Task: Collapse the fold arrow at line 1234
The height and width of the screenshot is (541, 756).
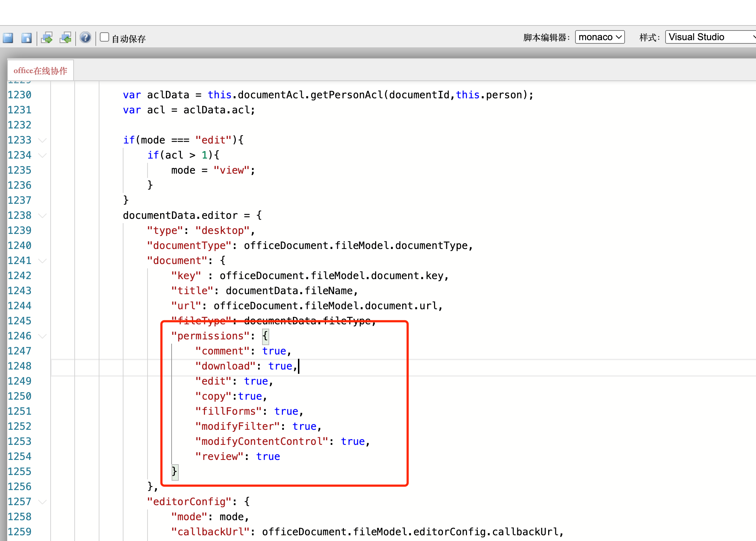Action: (x=42, y=155)
